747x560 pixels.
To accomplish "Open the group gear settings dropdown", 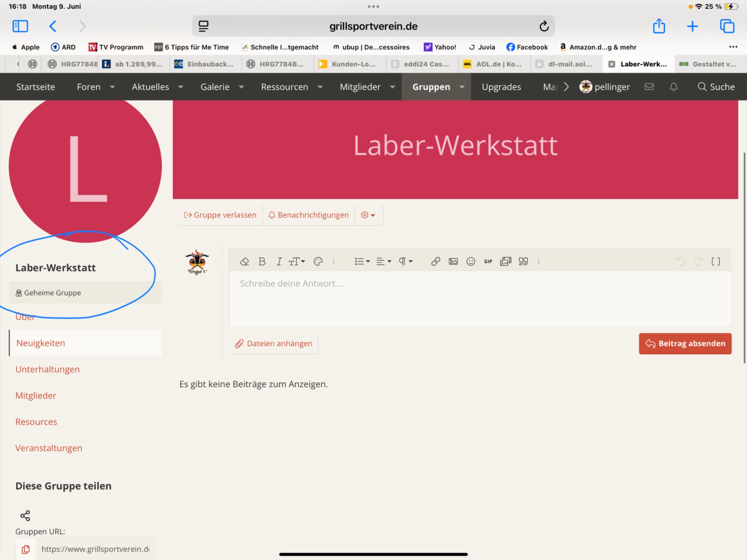I will pyautogui.click(x=368, y=215).
